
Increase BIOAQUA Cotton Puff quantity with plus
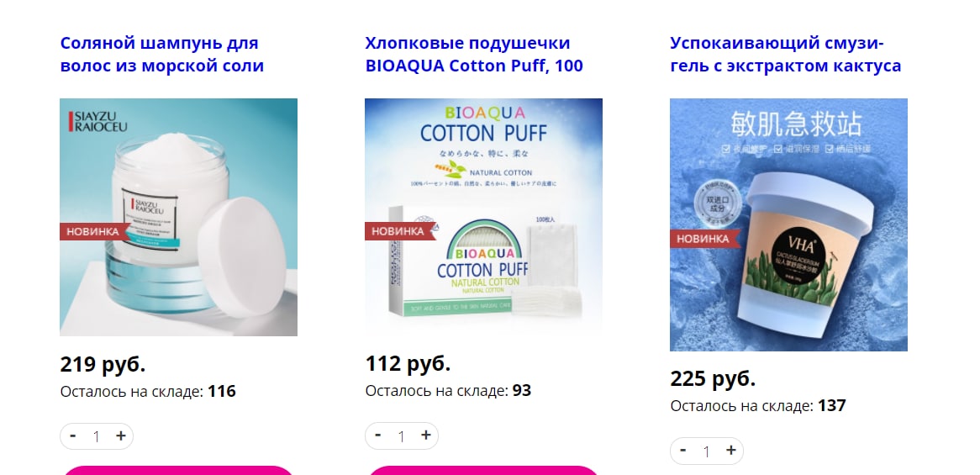click(x=425, y=435)
